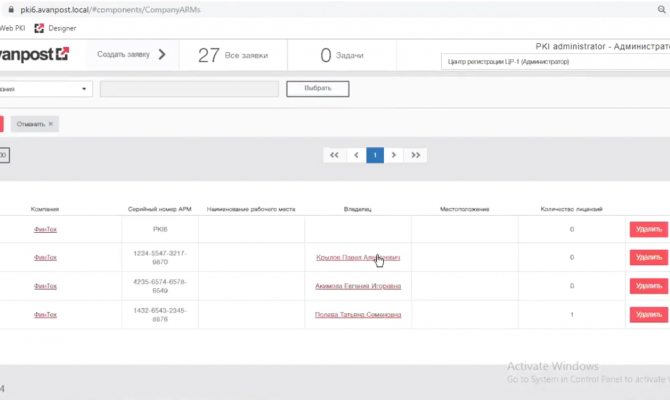Open the Web PKI bookmark

(12, 28)
